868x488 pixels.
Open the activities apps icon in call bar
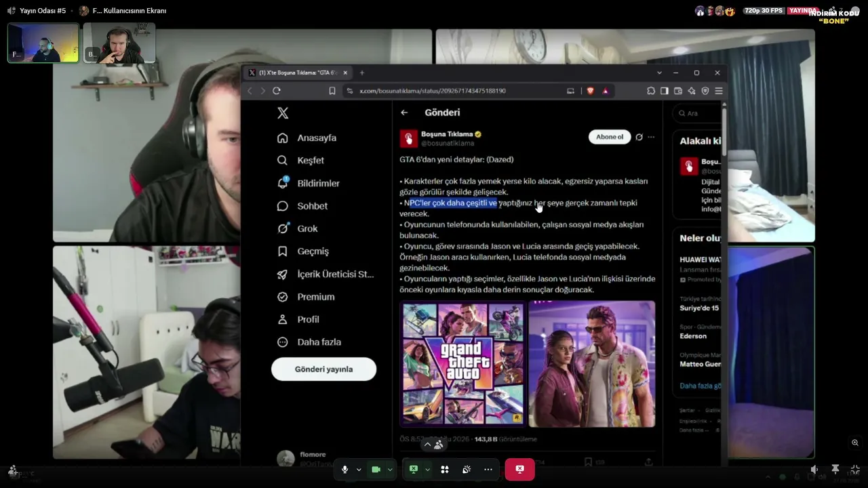445,469
